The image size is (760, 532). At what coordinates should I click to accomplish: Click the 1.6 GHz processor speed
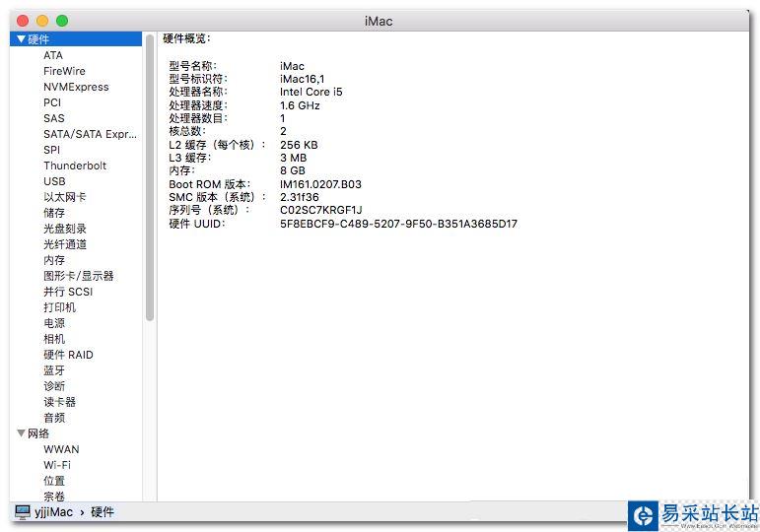coord(300,105)
